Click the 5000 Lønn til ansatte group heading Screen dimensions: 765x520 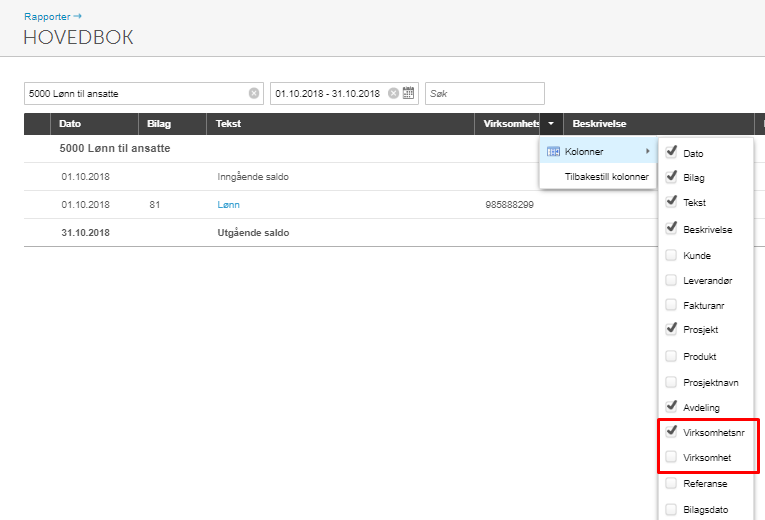coord(115,148)
